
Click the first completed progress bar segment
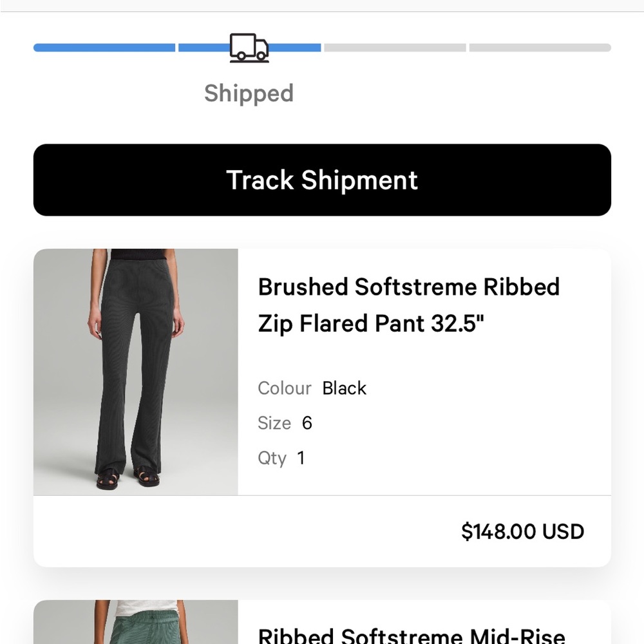pyautogui.click(x=103, y=47)
